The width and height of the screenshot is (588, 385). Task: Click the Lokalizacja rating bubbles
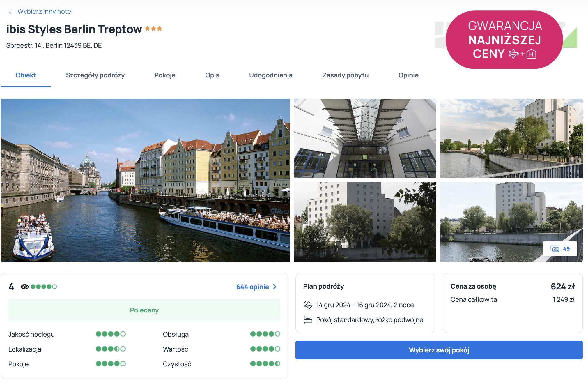point(111,349)
